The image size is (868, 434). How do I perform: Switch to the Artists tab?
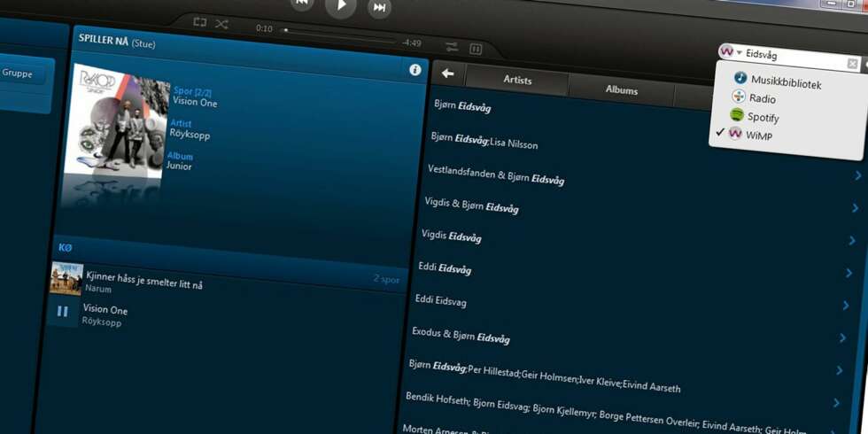(x=517, y=81)
